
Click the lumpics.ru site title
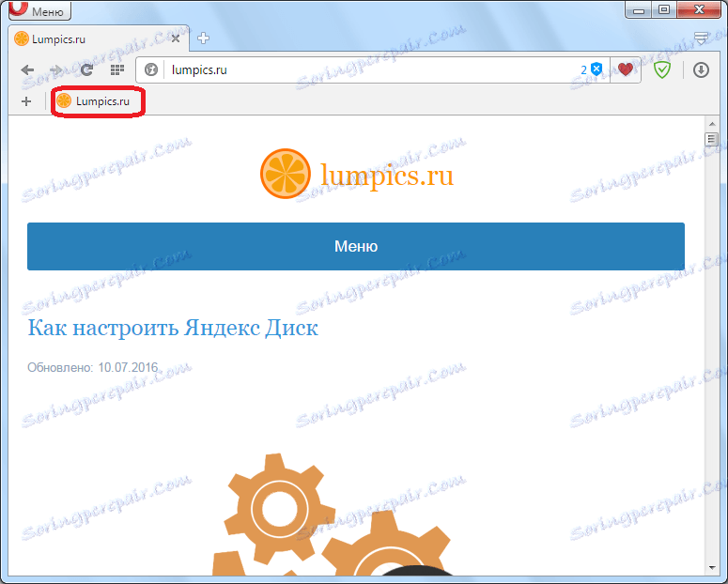pos(387,175)
